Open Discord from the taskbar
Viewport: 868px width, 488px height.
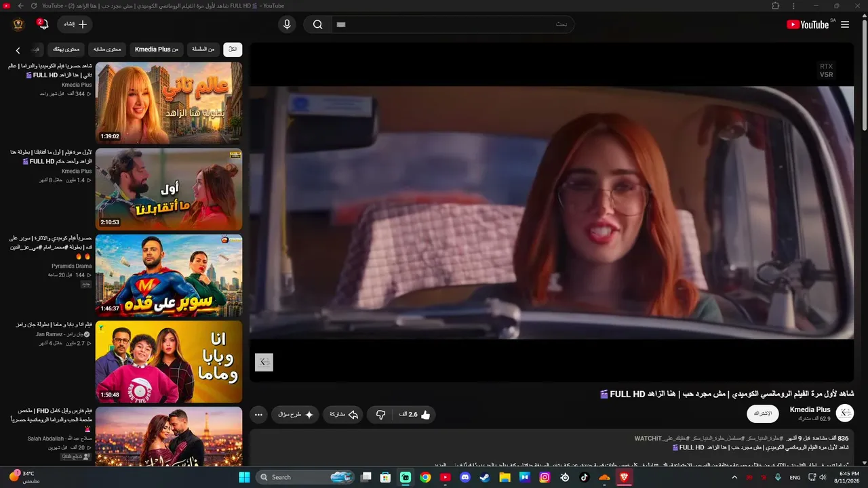pos(465,477)
